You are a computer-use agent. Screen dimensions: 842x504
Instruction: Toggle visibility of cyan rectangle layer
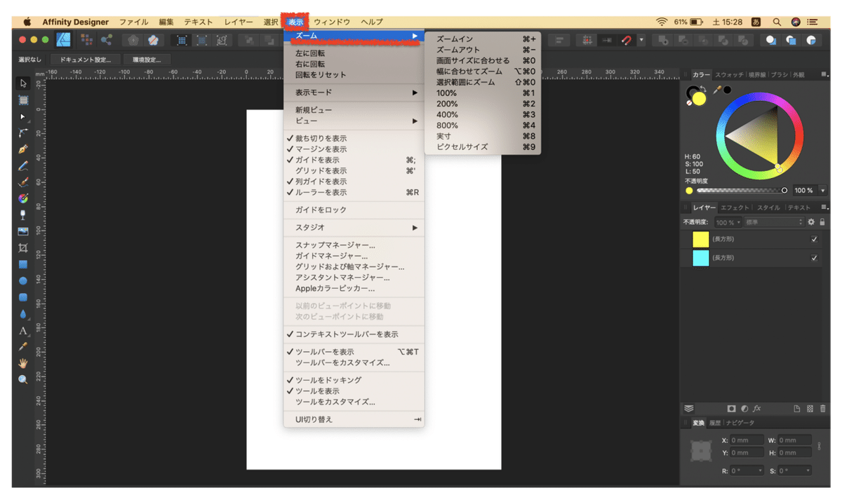814,258
